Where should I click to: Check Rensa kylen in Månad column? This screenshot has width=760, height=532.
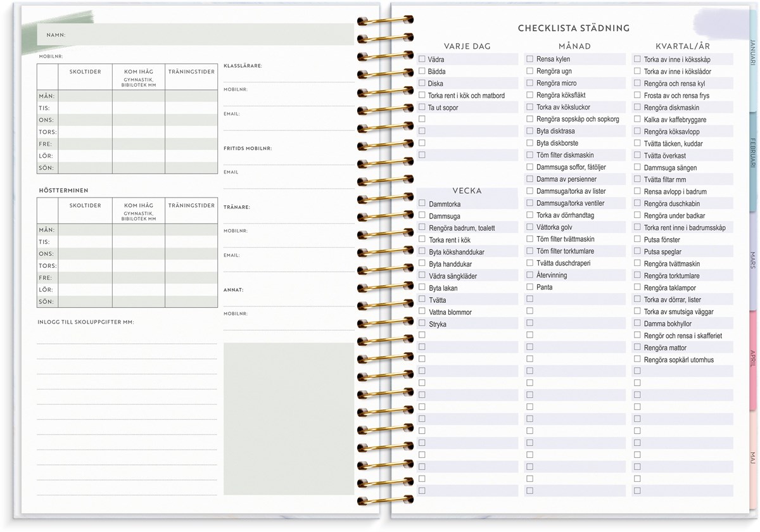(x=529, y=59)
